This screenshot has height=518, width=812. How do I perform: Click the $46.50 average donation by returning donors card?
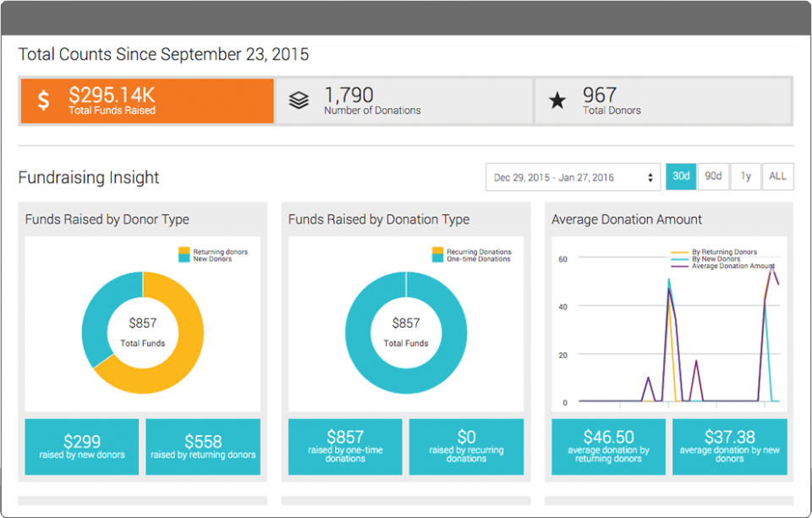coord(608,447)
